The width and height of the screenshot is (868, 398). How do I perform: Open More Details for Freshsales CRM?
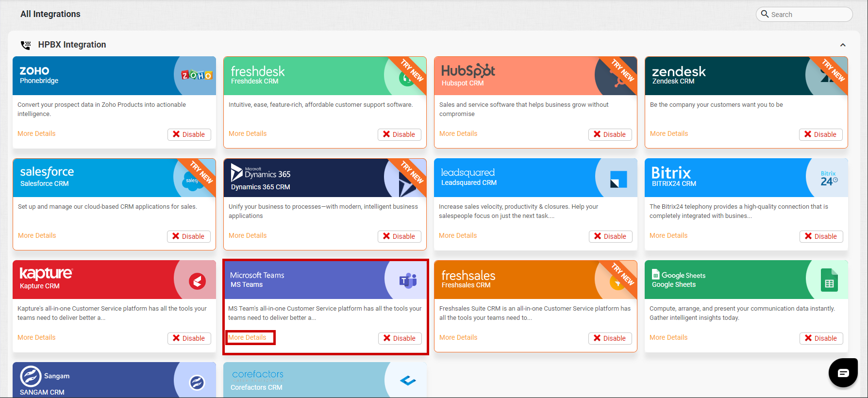coord(458,337)
